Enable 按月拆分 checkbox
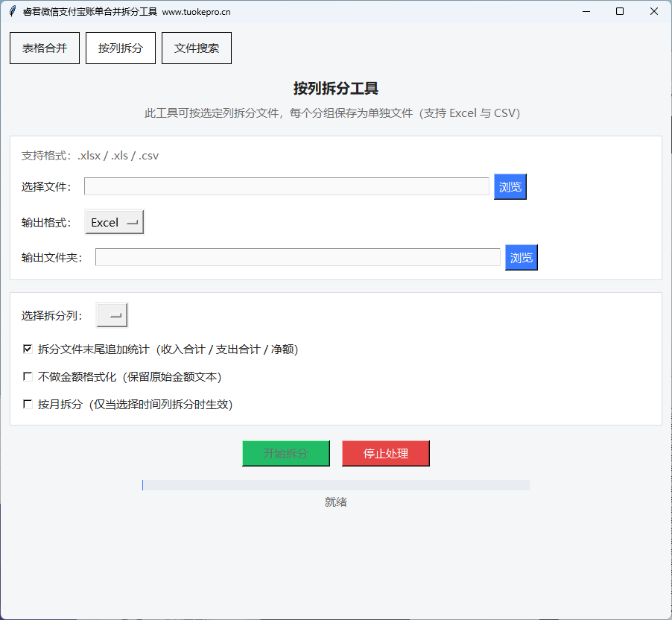The height and width of the screenshot is (620, 672). 28,404
